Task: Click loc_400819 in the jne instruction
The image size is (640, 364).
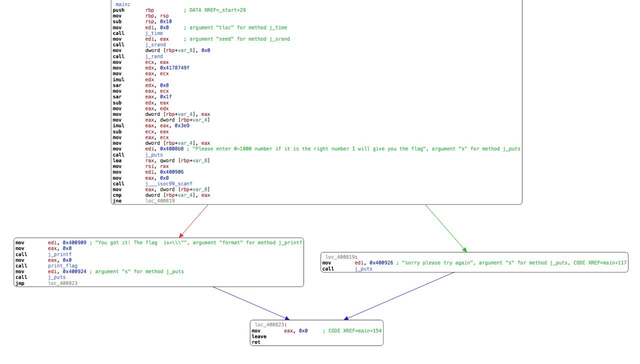Action: (x=160, y=201)
